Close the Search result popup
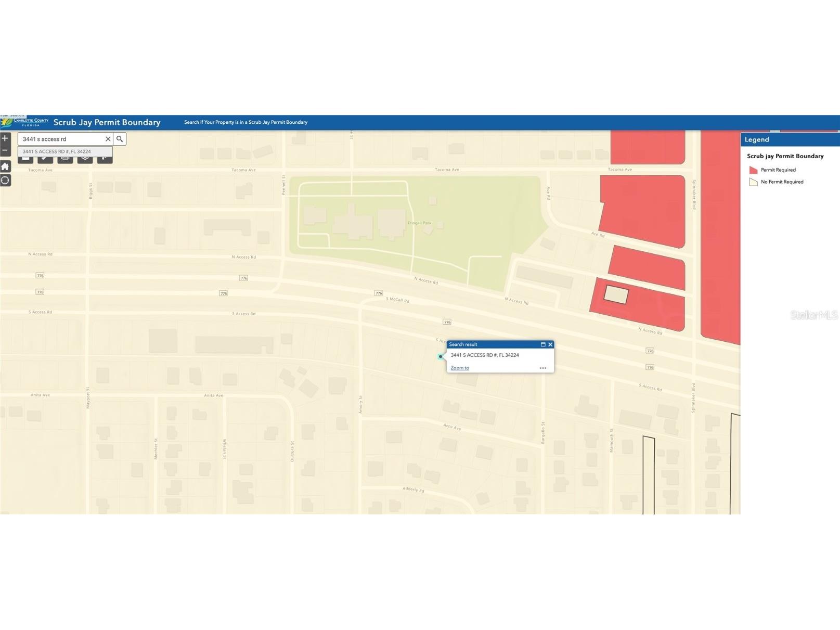 pyautogui.click(x=550, y=344)
